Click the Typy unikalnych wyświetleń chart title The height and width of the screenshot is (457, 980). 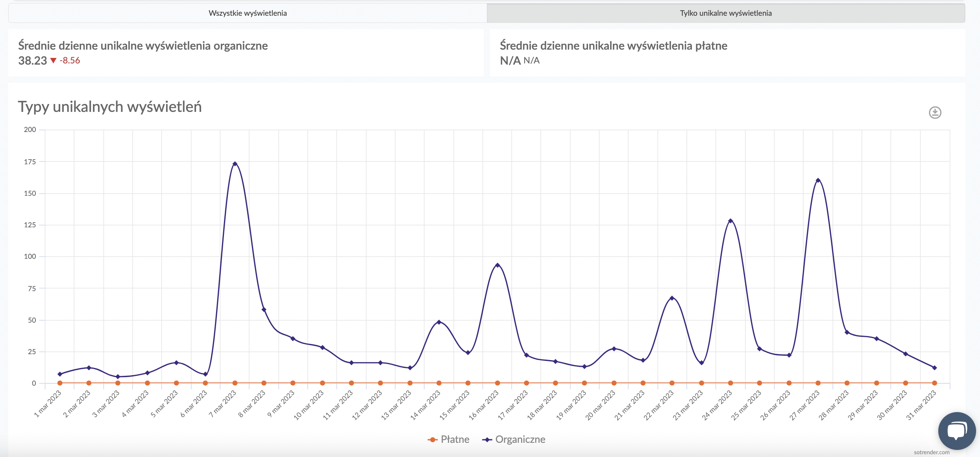tap(110, 107)
